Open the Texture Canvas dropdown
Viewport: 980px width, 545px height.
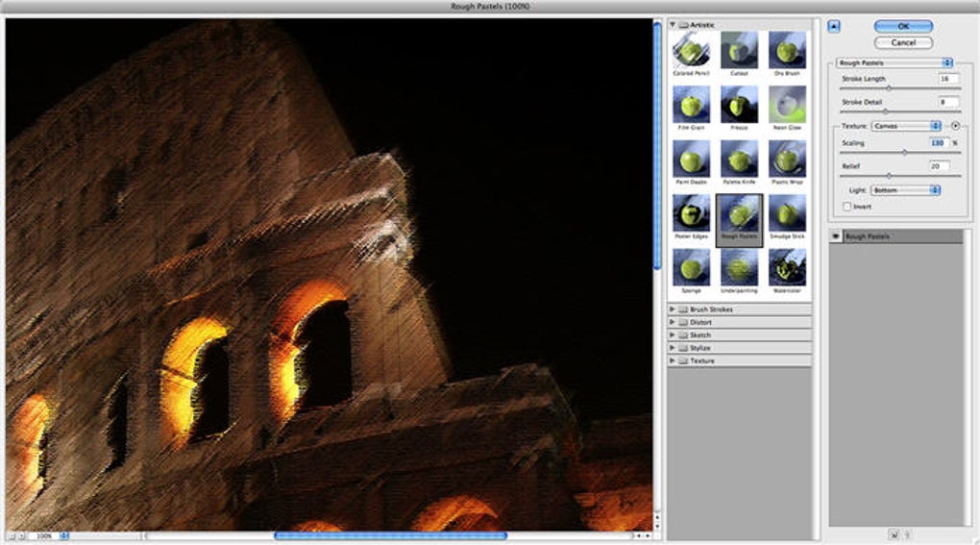[x=906, y=126]
